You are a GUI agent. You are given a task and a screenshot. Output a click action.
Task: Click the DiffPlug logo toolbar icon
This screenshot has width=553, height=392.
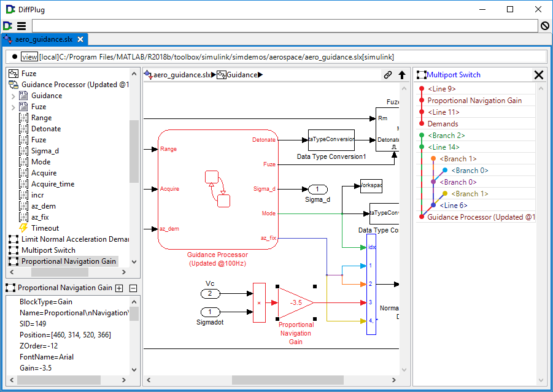tap(7, 26)
